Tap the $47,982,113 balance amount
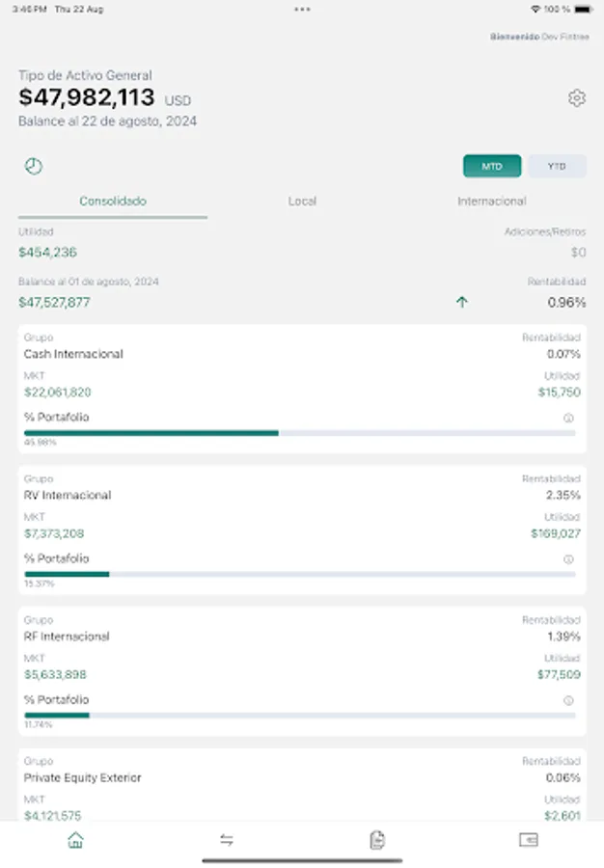The image size is (604, 868). tap(86, 97)
